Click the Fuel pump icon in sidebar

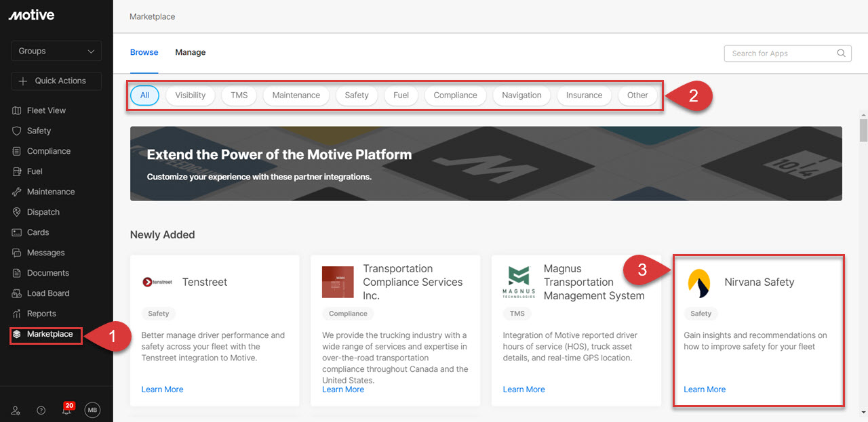[17, 171]
